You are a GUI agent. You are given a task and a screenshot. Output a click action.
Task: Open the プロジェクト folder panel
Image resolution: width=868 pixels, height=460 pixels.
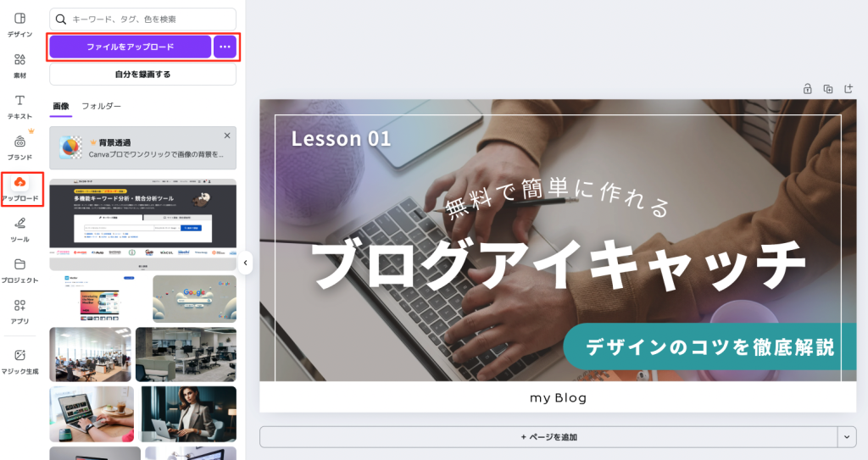[20, 271]
